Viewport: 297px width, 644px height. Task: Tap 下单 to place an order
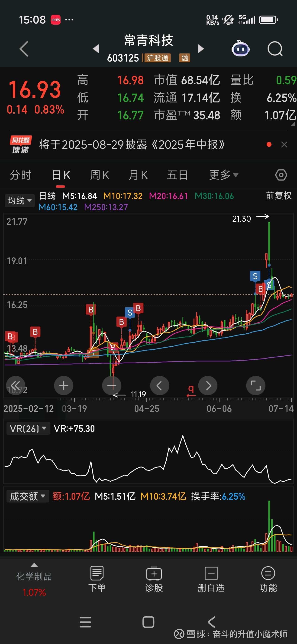(97, 579)
